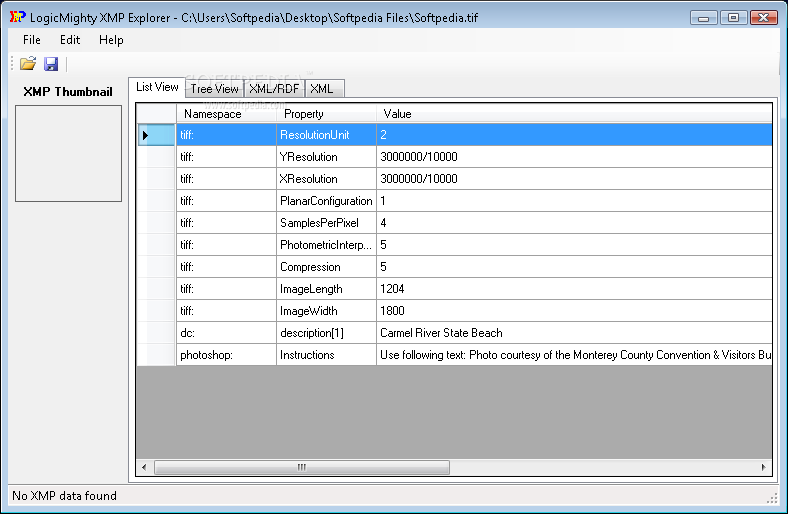This screenshot has height=514, width=788.
Task: Select the description[1] property cell
Action: (326, 333)
